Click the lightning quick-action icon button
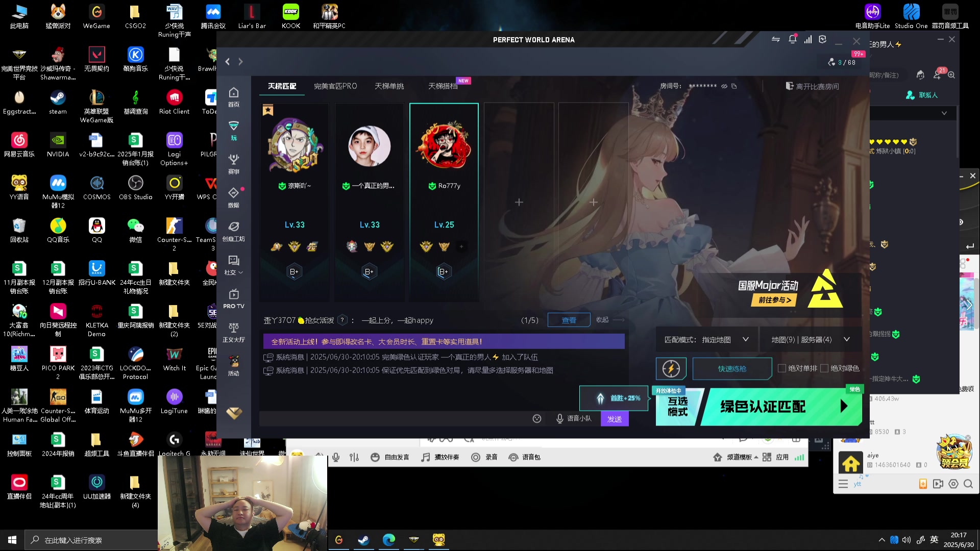The width and height of the screenshot is (980, 551). (671, 368)
